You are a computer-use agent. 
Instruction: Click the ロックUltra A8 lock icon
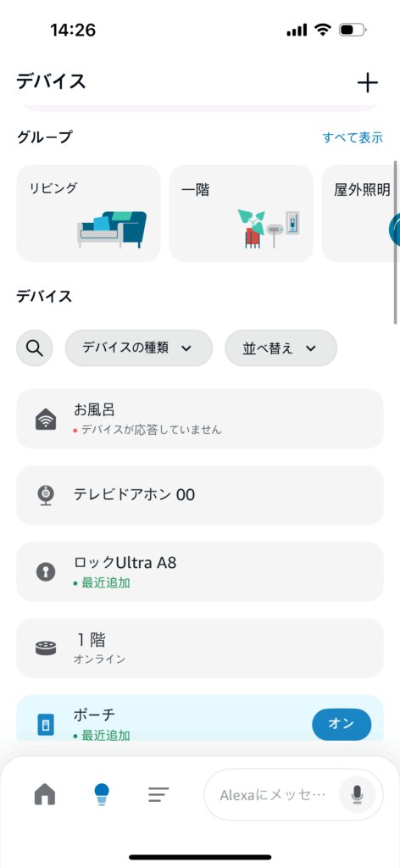[x=46, y=571]
